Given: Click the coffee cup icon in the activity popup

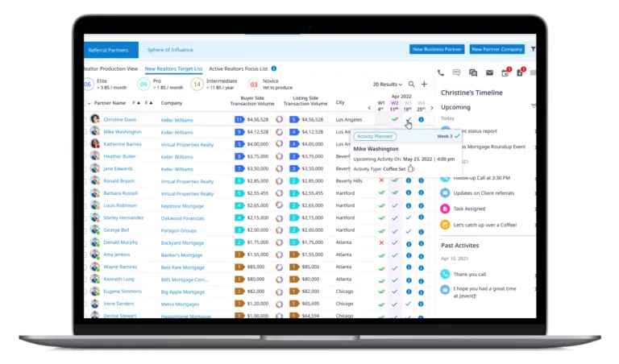Looking at the screenshot, I should coord(411,169).
